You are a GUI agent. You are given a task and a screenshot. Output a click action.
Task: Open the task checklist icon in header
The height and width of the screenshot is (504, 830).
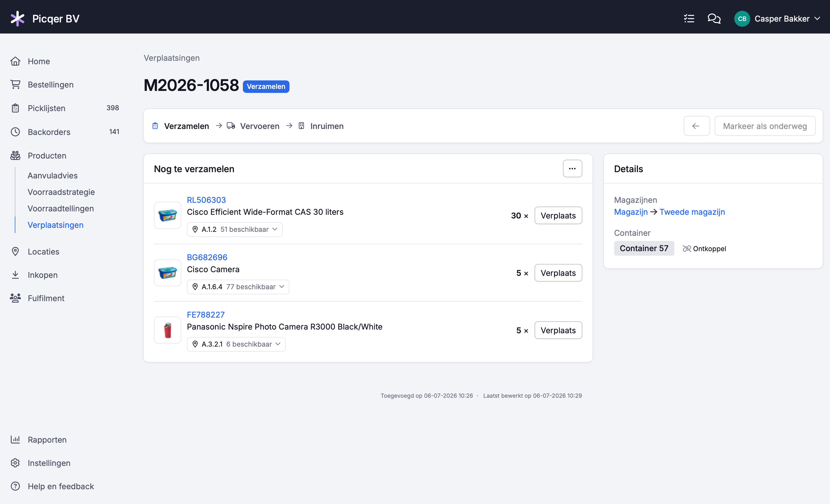coord(689,18)
